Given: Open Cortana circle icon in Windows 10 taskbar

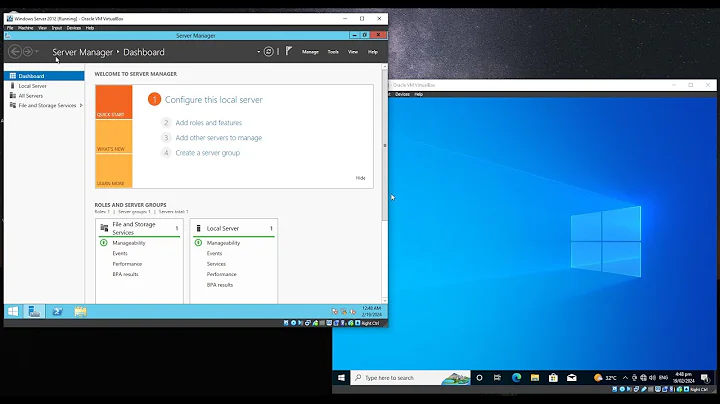Looking at the screenshot, I should click(479, 378).
